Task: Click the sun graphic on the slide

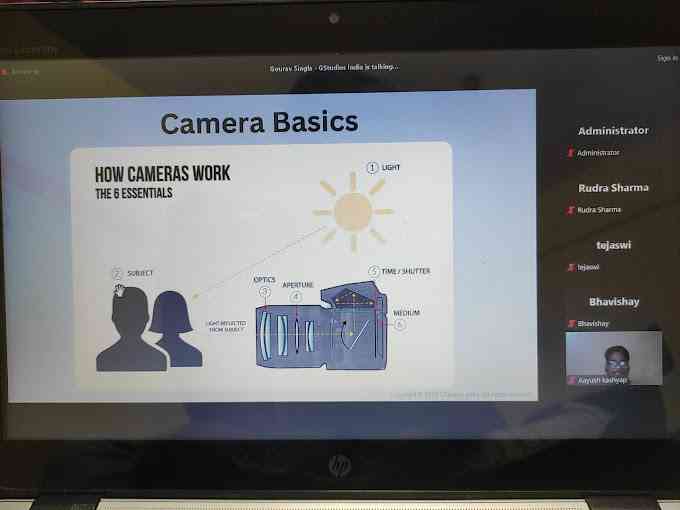Action: [352, 211]
